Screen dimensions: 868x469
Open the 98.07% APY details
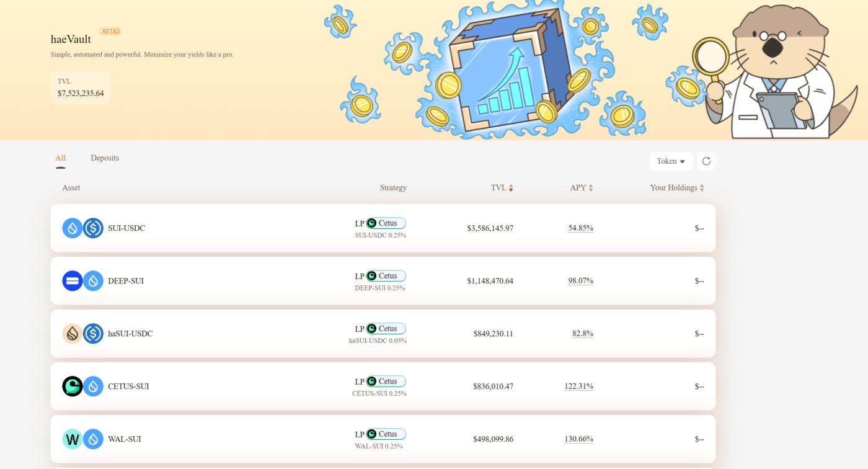click(x=580, y=281)
